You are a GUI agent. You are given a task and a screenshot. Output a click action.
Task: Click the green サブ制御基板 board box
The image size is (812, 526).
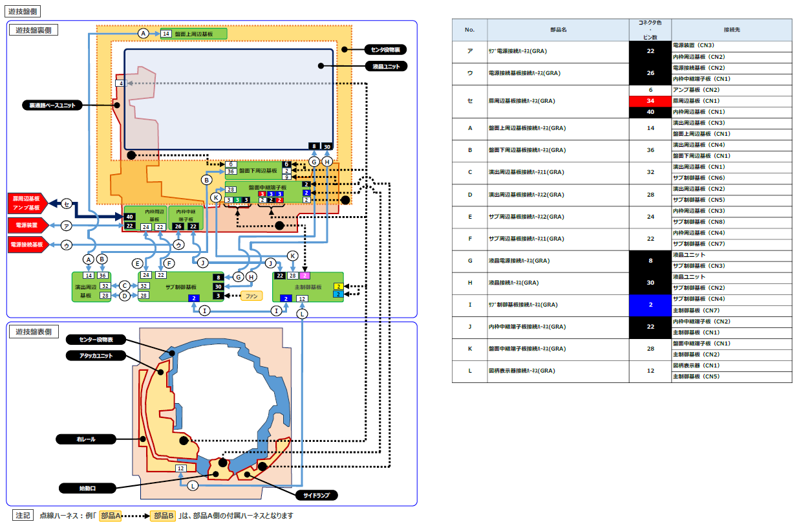point(181,287)
